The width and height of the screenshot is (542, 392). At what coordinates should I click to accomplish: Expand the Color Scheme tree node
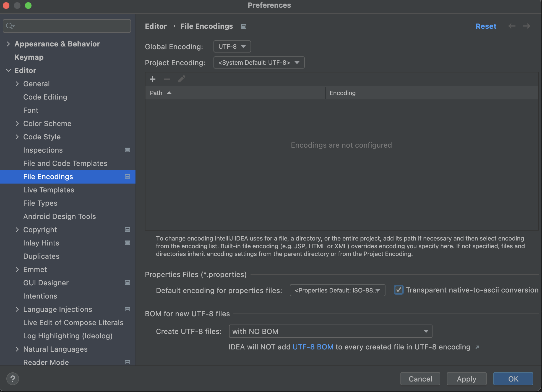pyautogui.click(x=17, y=124)
